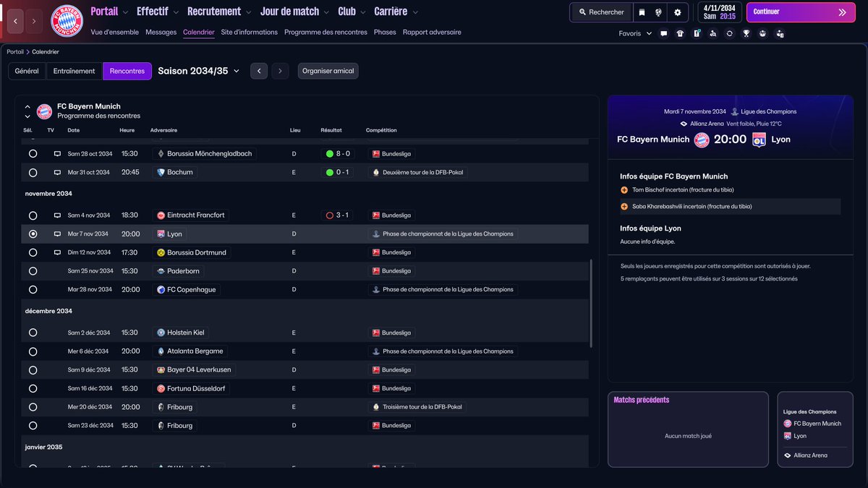Open the shirt favorite shortcut icon

(680, 33)
